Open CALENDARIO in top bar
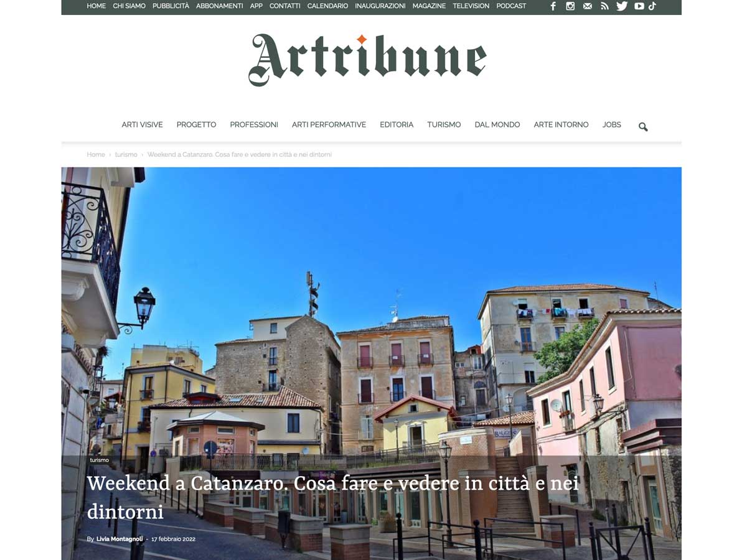Screen dimensions: 747x560 (327, 6)
